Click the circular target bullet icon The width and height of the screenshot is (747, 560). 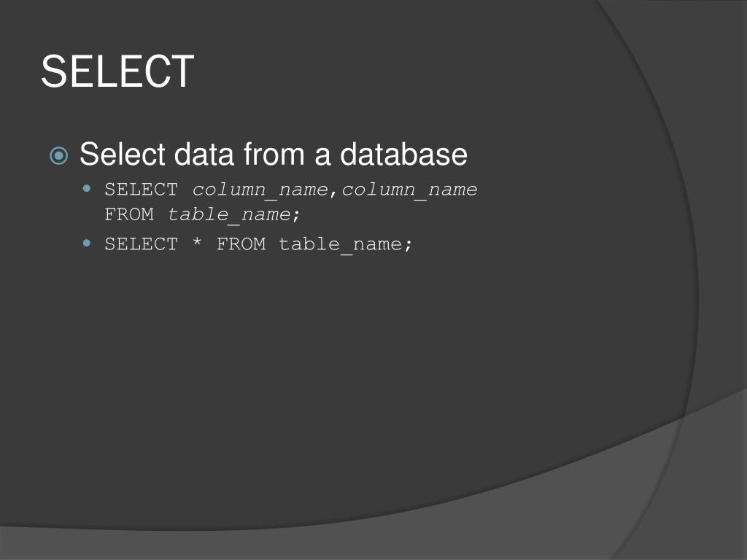(59, 155)
